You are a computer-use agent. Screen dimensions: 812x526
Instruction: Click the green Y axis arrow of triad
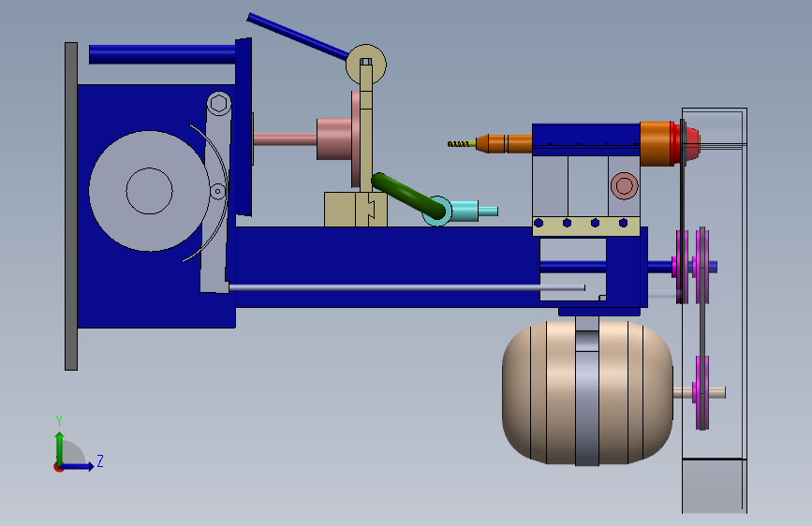click(60, 446)
